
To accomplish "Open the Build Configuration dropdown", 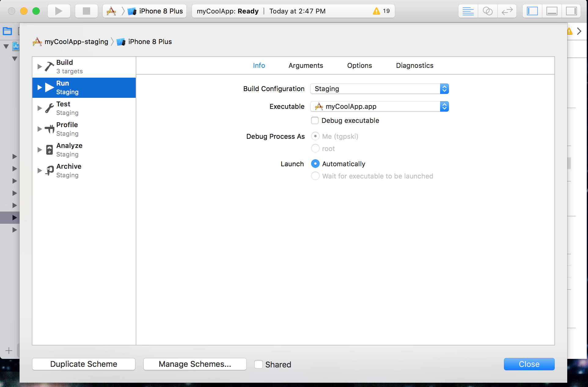I will click(x=379, y=89).
